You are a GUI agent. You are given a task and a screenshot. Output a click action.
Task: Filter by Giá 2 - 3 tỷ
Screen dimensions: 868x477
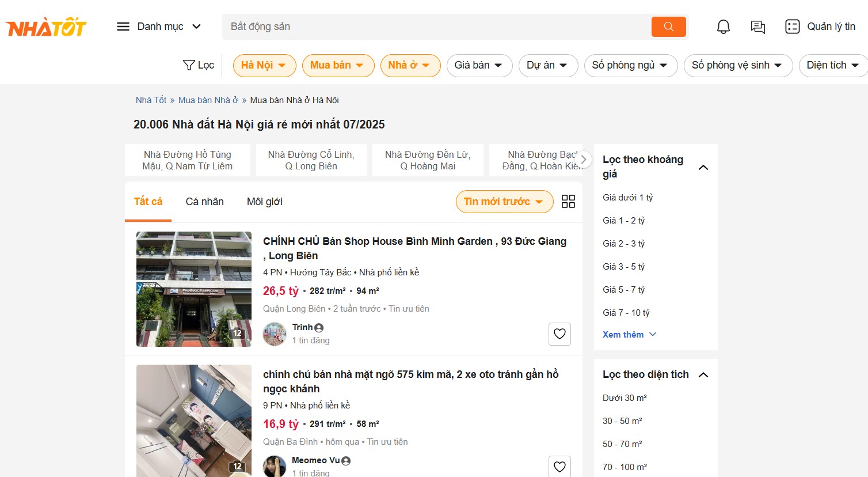click(623, 244)
